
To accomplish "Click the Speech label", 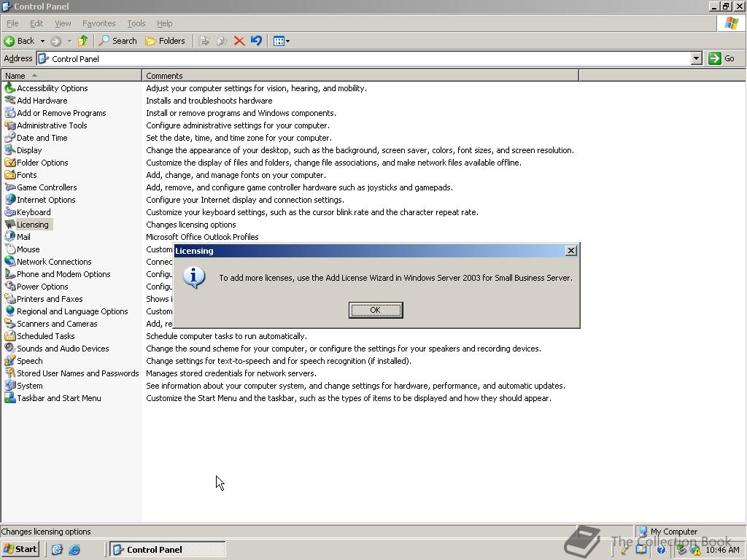I will coord(29,361).
